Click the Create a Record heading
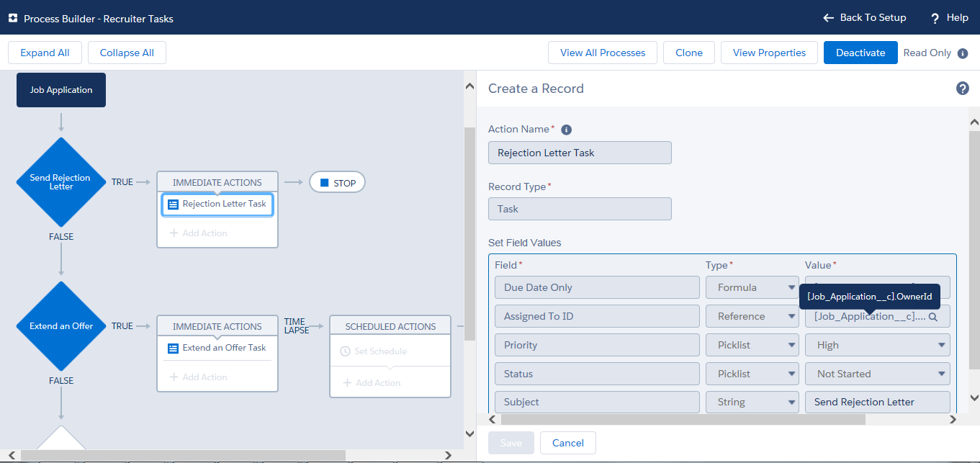Viewport: 980px width, 463px height. coord(536,89)
